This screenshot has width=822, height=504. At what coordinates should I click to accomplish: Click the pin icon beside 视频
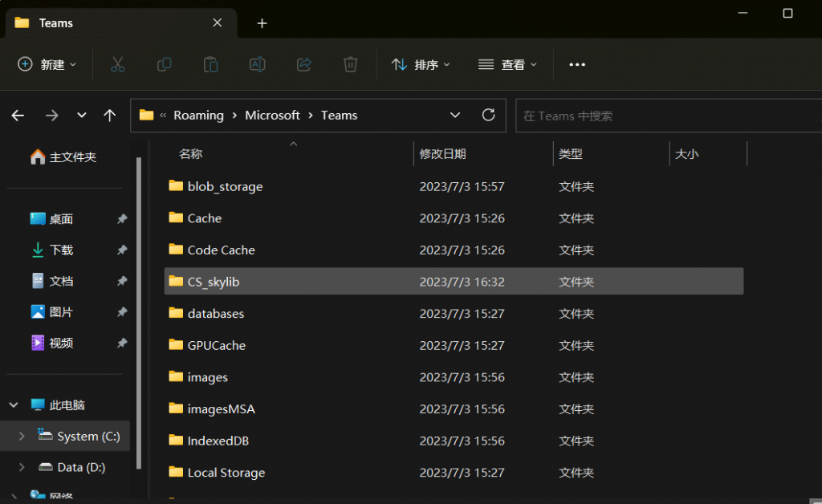(122, 343)
